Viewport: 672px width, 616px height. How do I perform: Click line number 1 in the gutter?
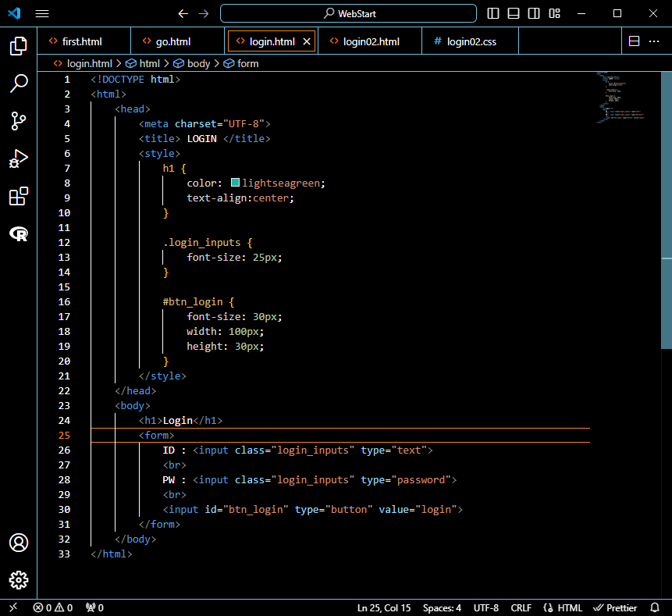[67, 80]
